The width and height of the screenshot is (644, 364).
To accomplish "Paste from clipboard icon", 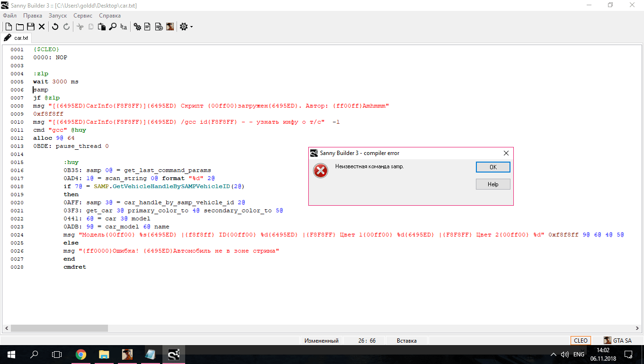I will [x=101, y=27].
